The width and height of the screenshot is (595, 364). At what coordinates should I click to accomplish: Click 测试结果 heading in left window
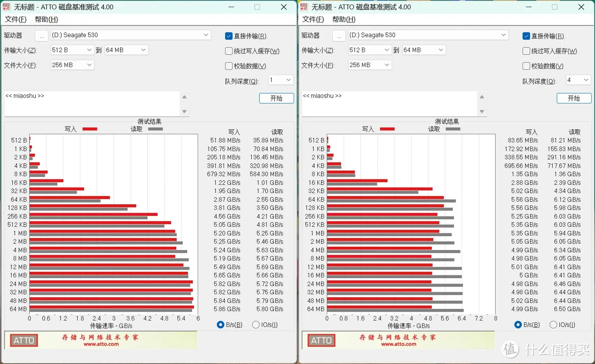(x=149, y=122)
